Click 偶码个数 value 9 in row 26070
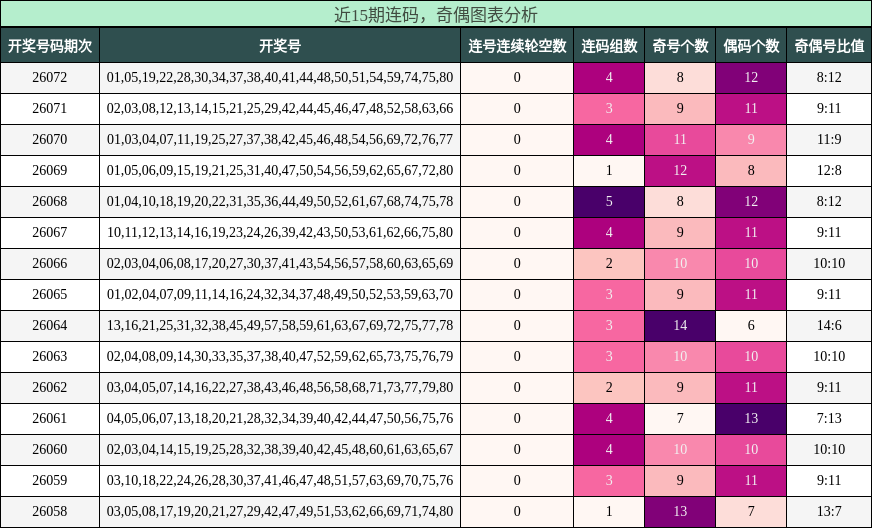 point(751,140)
